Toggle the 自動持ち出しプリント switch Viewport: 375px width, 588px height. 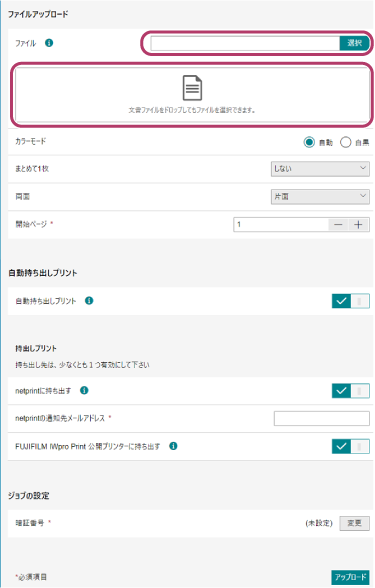tap(351, 301)
